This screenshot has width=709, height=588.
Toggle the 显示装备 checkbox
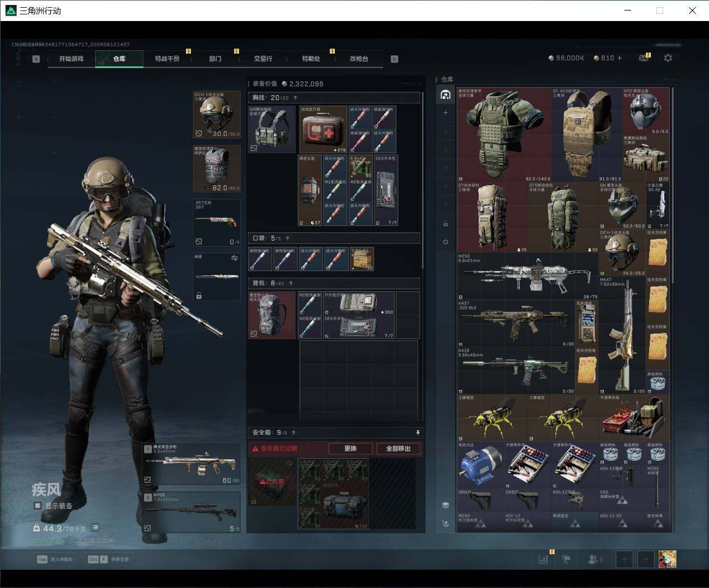pos(38,506)
